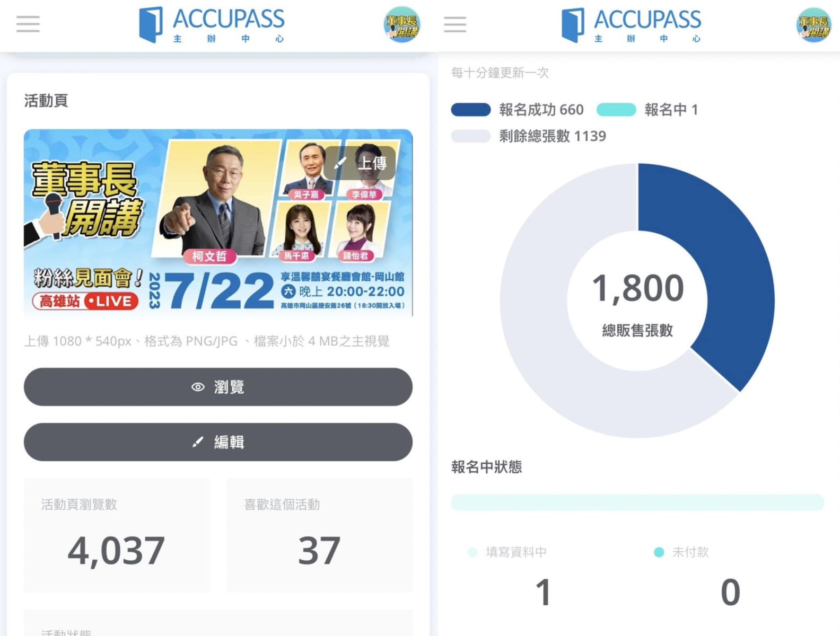
Task: Select the 活動頁瀏覽數 4,037 card
Action: point(117,535)
